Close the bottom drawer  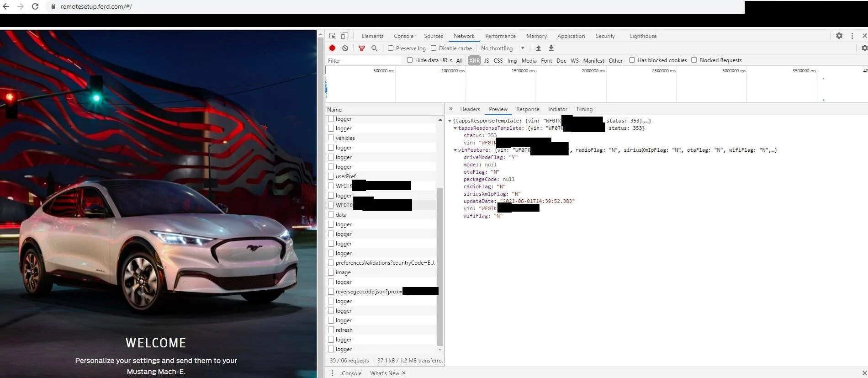[864, 373]
